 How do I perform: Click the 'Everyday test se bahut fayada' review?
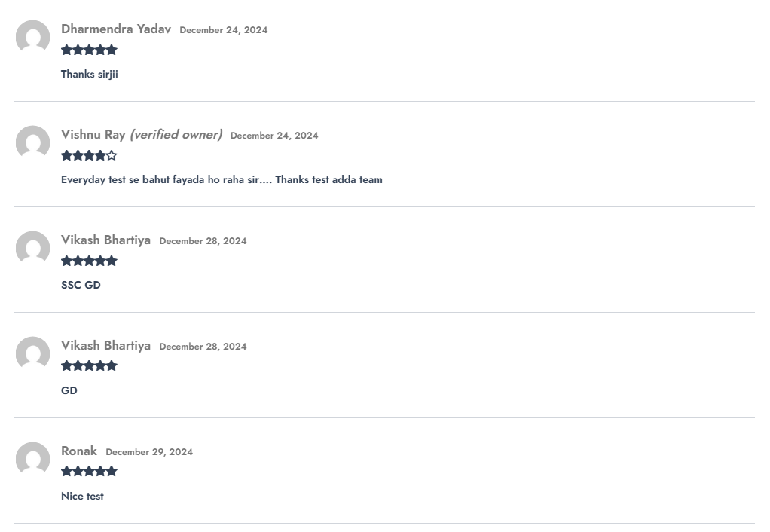[222, 179]
